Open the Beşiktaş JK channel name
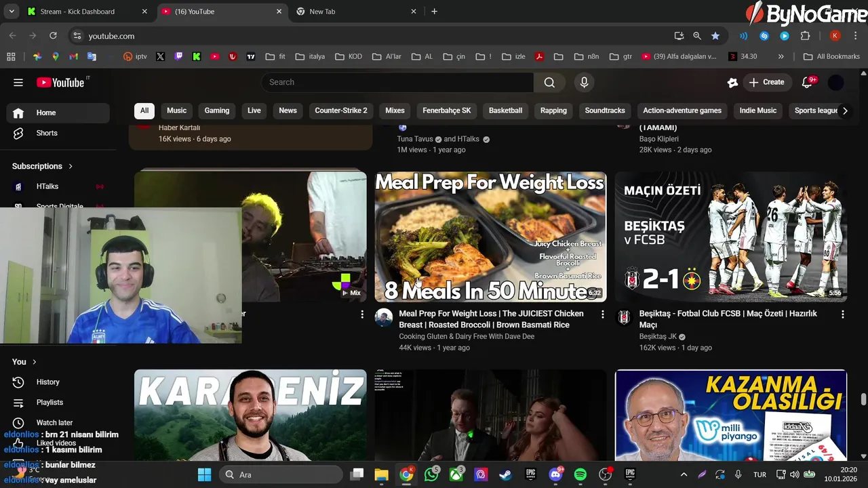Screen dimensions: 868x488 click(658, 336)
